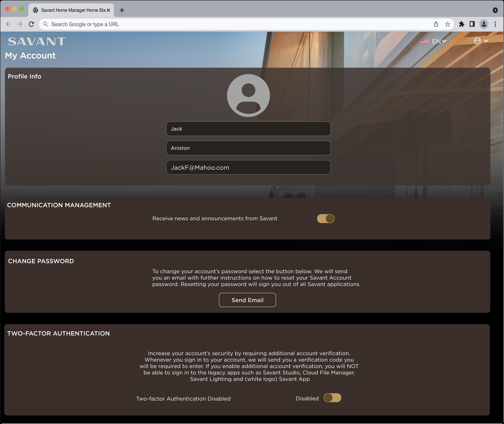Click the Send Email button
Viewport: 504px width, 424px height.
247,300
